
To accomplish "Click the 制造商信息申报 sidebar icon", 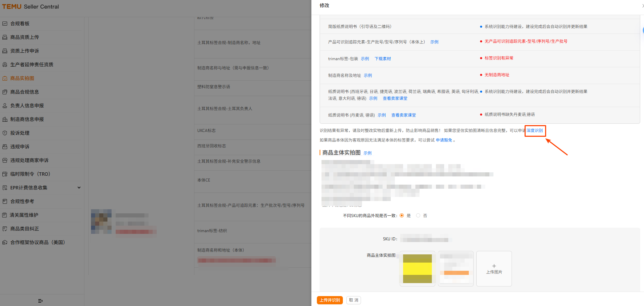I will 5,119.
